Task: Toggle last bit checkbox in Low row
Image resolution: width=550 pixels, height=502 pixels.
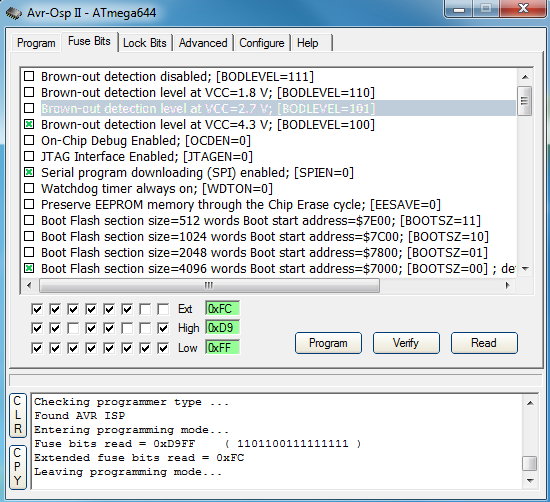Action: pyautogui.click(x=163, y=348)
